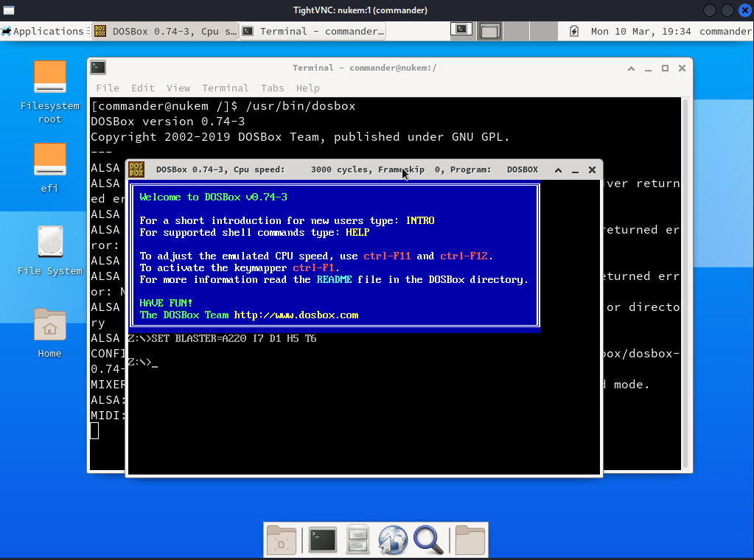Screen dimensions: 754x560
Task: Open the File menu in Terminal
Action: coord(107,88)
